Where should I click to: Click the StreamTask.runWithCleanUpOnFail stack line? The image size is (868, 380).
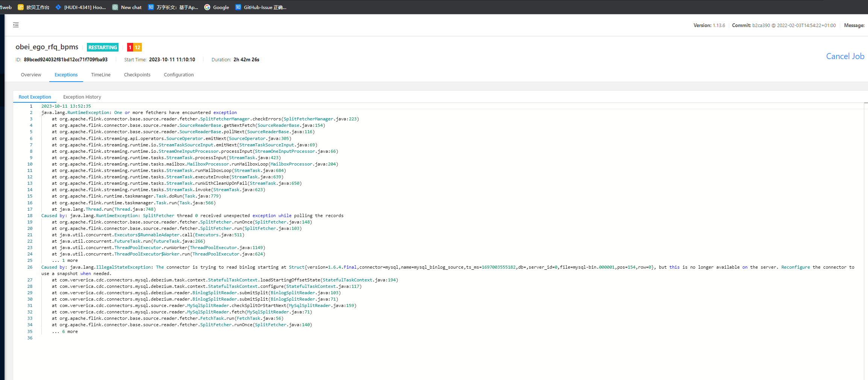(x=177, y=183)
